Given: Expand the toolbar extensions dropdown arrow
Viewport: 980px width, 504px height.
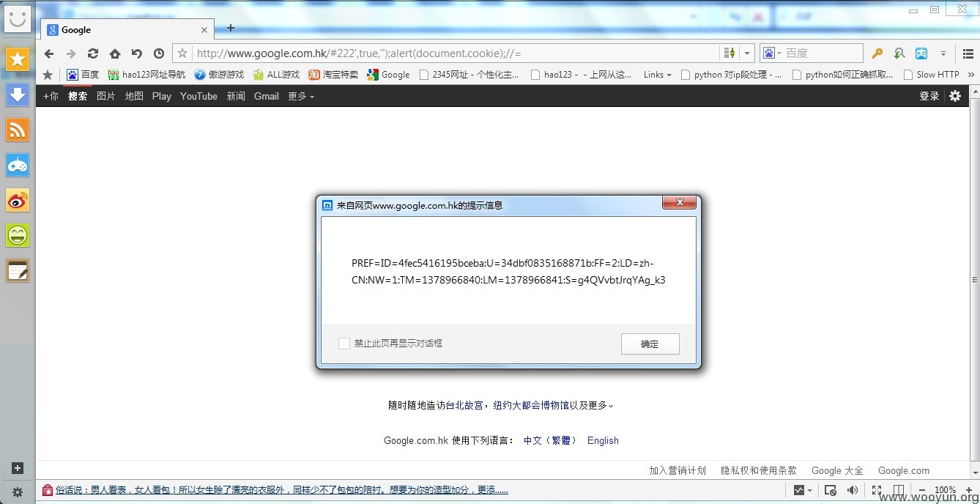Looking at the screenshot, I should 943,53.
